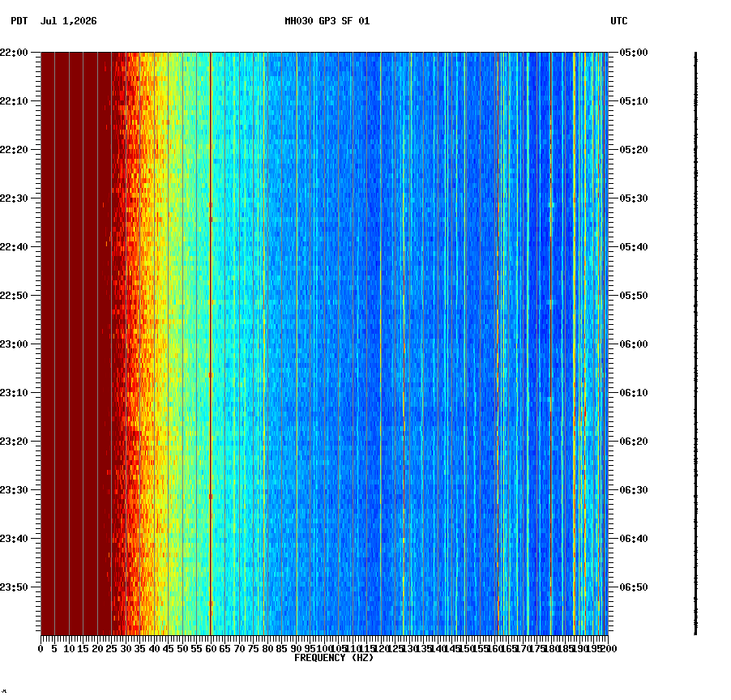Image resolution: width=731 pixels, height=700 pixels.
Task: Select the 22:10 PDT time label
Action: pyautogui.click(x=14, y=101)
